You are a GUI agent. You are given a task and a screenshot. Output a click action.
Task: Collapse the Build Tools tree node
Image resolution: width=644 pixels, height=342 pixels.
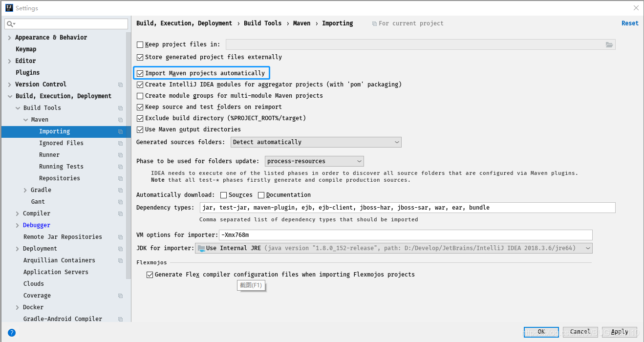point(17,107)
